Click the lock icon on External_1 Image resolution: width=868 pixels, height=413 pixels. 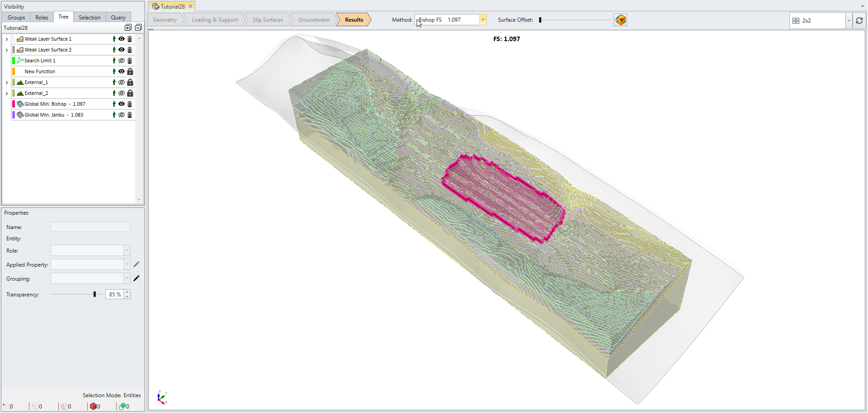tap(130, 82)
